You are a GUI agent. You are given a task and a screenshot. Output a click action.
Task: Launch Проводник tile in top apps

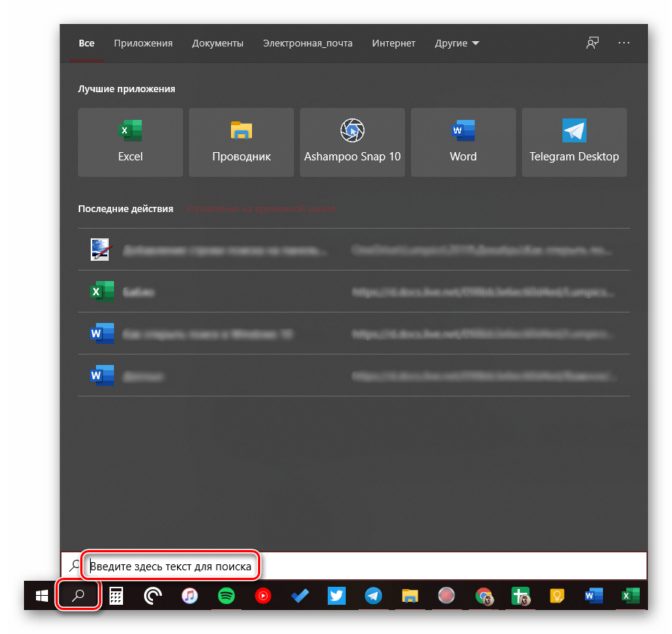[x=241, y=142]
